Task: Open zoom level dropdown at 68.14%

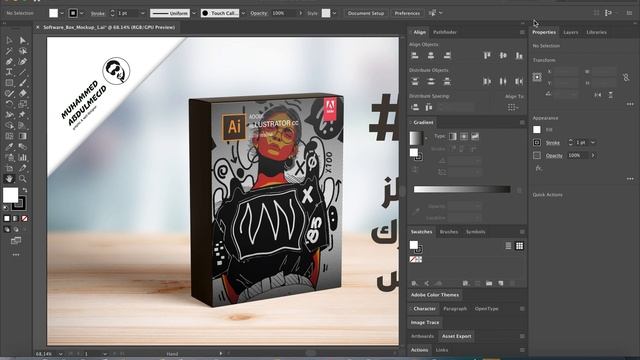Action: click(x=60, y=354)
